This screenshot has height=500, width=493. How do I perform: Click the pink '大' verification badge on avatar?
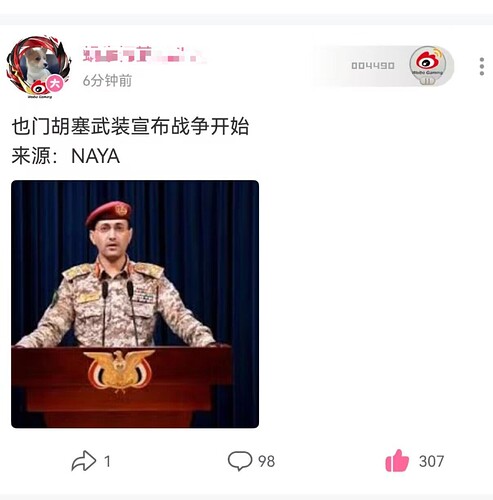click(x=55, y=84)
